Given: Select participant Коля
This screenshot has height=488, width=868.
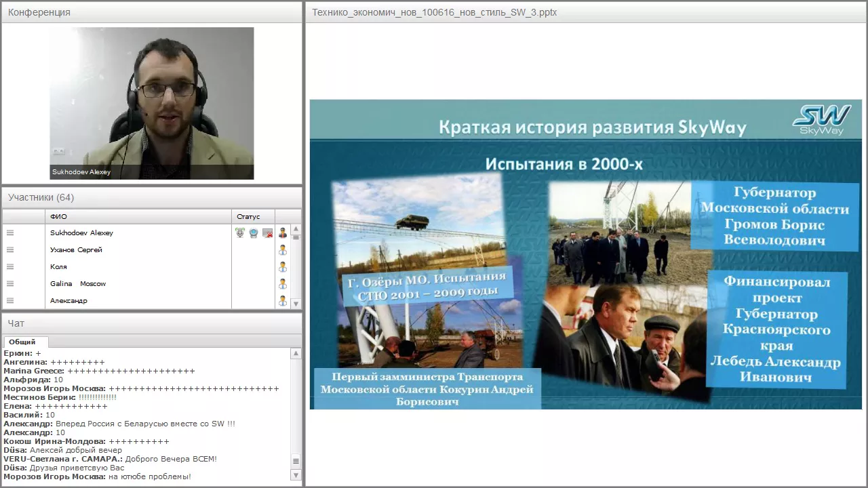Looking at the screenshot, I should click(x=138, y=267).
